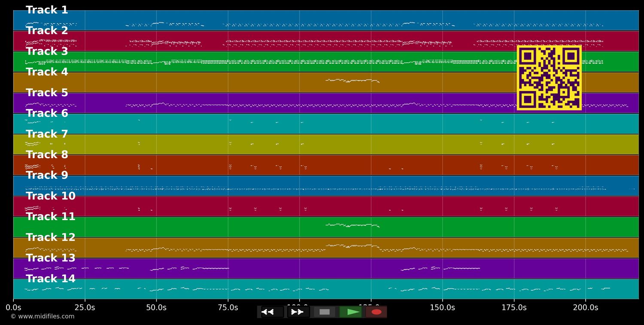Click the 75.0s time axis label
Viewport: 644px width, 325px height.
228,307
